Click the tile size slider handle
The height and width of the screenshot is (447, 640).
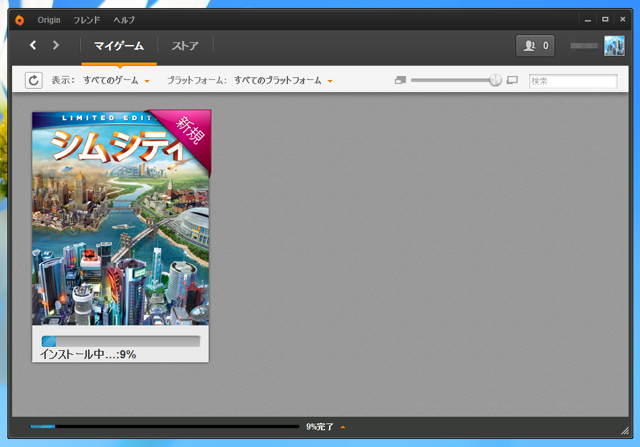coord(495,80)
